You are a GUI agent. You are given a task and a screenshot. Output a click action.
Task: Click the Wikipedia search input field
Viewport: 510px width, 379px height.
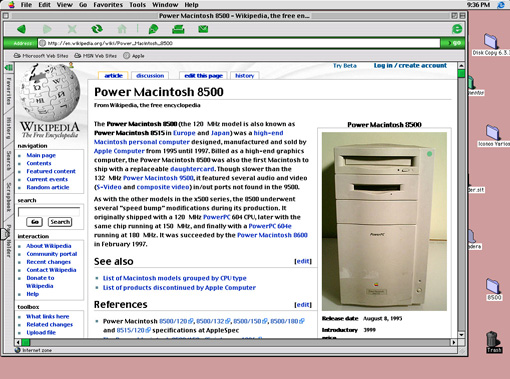click(x=49, y=212)
